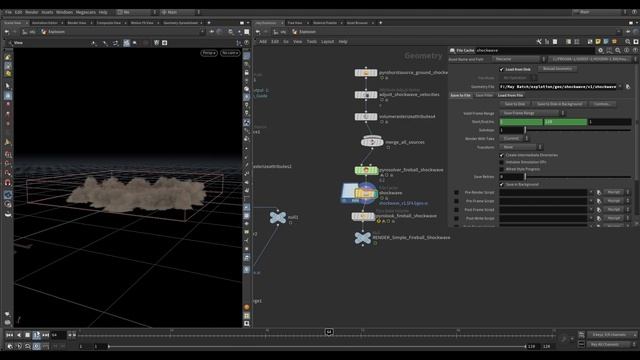Open the Valid Frame Range dropdown
The image size is (640, 360).
coord(532,113)
